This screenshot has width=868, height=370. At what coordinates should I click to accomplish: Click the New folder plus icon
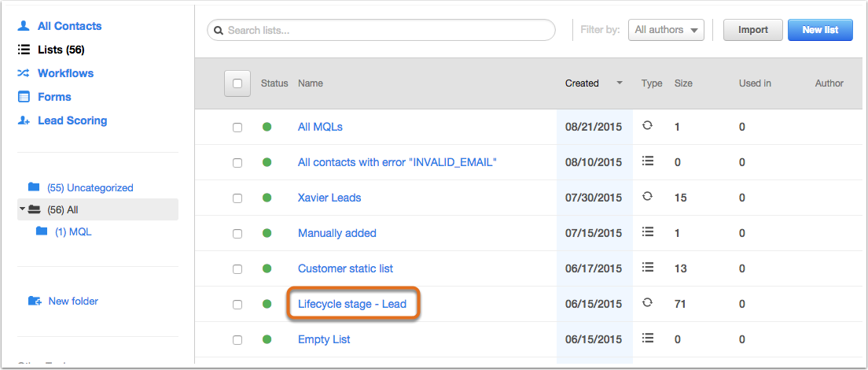[x=35, y=302]
